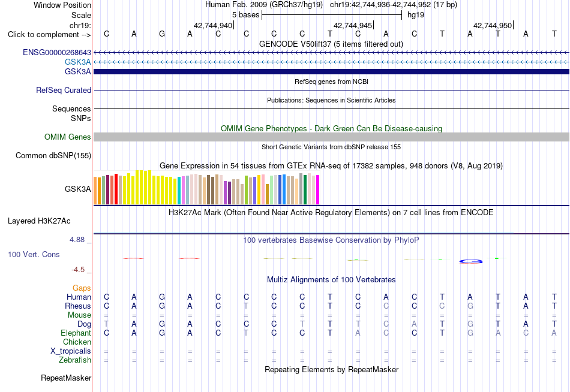Click the RepeatMasker track label
The width and height of the screenshot is (570, 392).
coord(66,378)
